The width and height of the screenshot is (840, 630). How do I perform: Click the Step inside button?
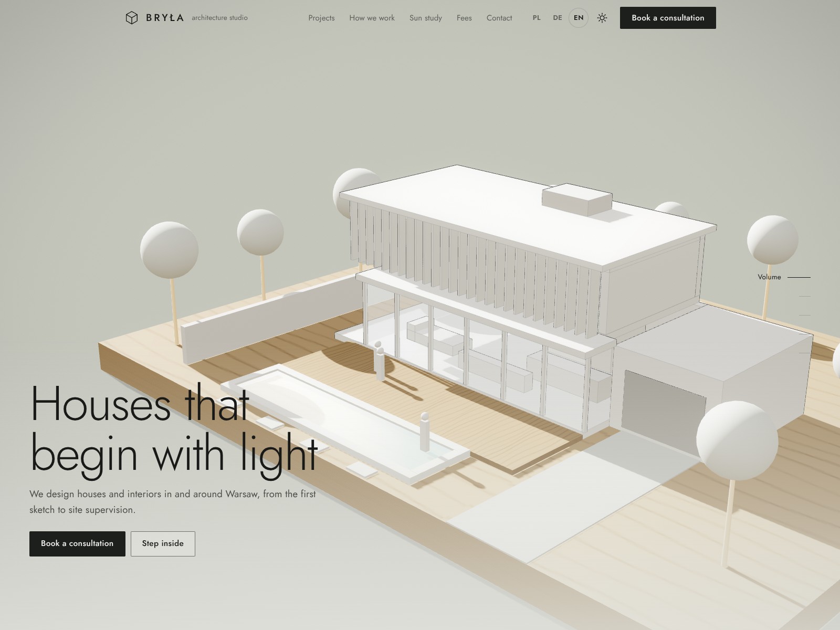click(163, 543)
